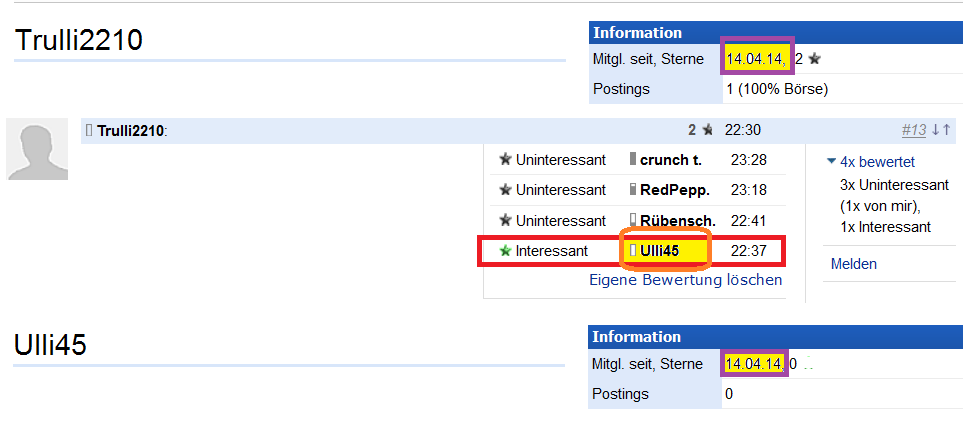The height and width of the screenshot is (448, 964).
Task: Click the down arrow next to #13
Action: click(935, 130)
